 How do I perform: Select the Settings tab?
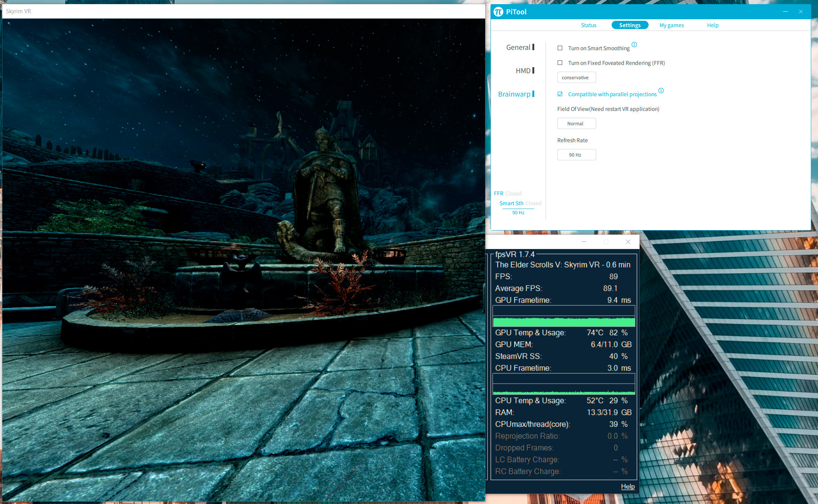(x=630, y=25)
